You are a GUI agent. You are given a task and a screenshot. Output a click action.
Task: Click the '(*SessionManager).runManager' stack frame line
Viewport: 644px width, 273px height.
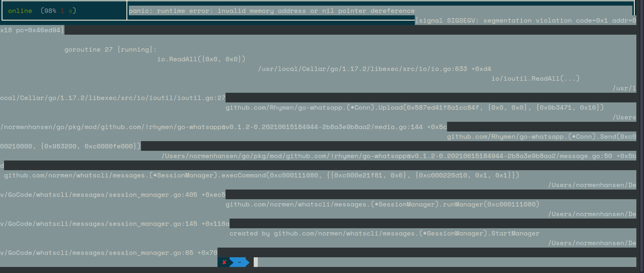click(383, 204)
